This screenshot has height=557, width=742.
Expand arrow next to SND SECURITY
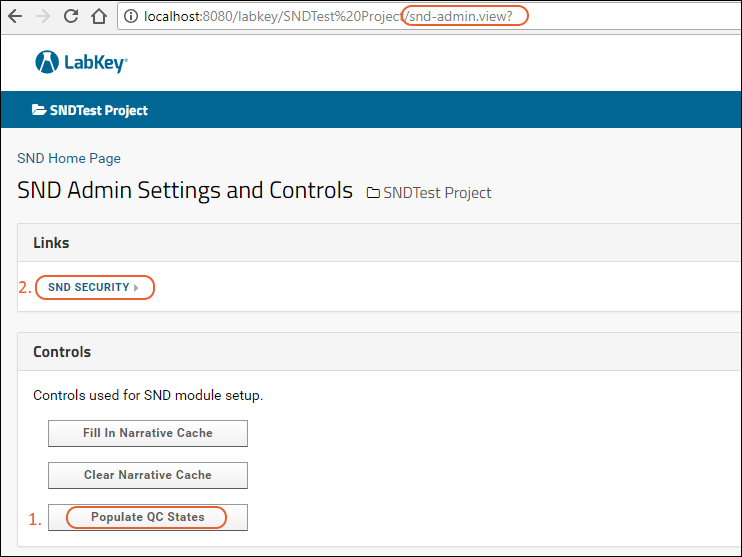pyautogui.click(x=136, y=288)
